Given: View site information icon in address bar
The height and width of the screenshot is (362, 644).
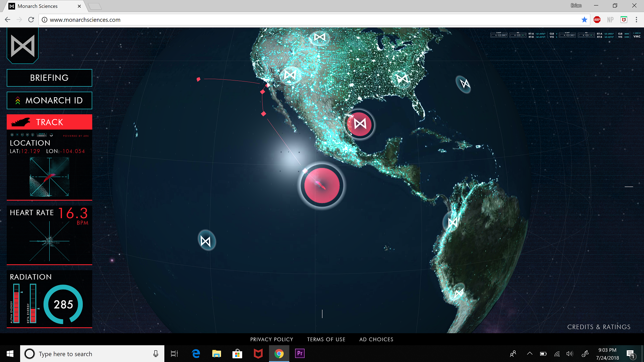Looking at the screenshot, I should [x=44, y=20].
